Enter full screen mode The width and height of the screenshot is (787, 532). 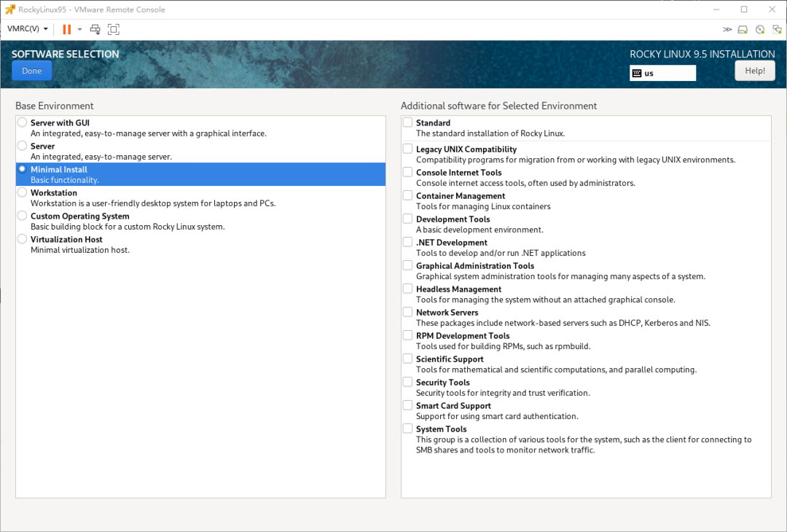(x=114, y=30)
